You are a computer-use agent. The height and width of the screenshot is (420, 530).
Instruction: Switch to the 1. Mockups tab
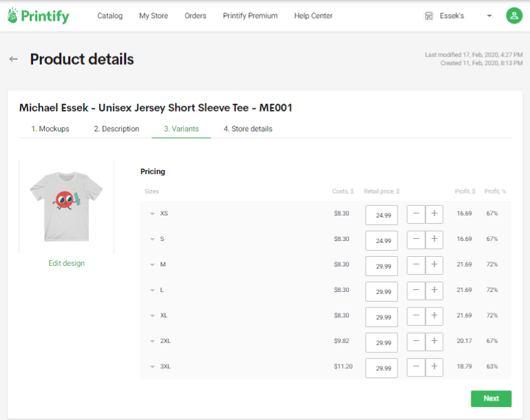point(50,129)
